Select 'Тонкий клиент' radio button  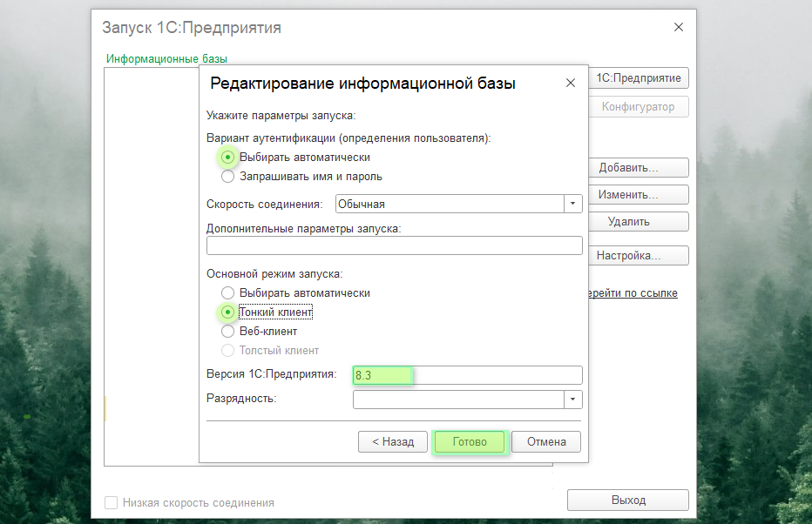[x=227, y=312]
